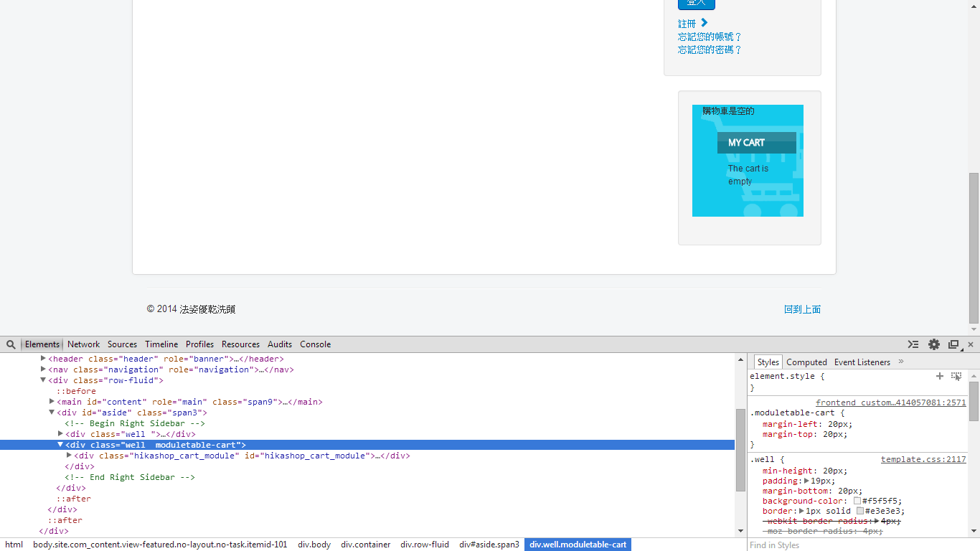Add new style rule plus icon
This screenshot has width=980, height=551.
[939, 376]
